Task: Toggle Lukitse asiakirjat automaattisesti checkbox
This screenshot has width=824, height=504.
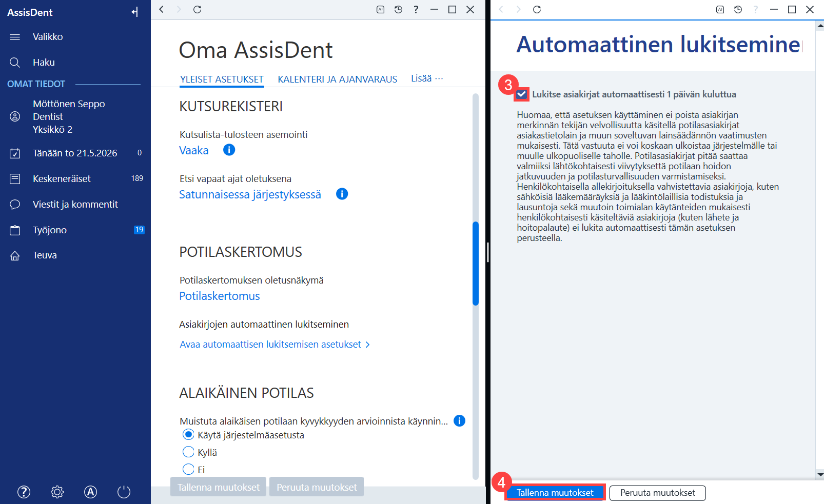Action: coord(522,94)
